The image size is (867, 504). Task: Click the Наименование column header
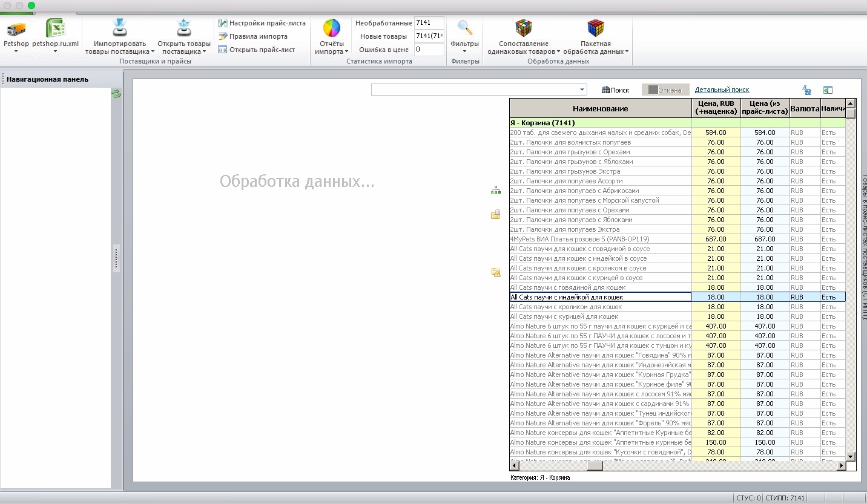600,108
